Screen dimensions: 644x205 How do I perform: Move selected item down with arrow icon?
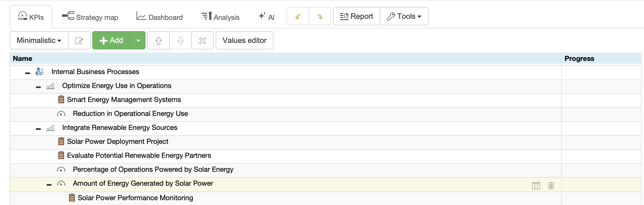[181, 41]
